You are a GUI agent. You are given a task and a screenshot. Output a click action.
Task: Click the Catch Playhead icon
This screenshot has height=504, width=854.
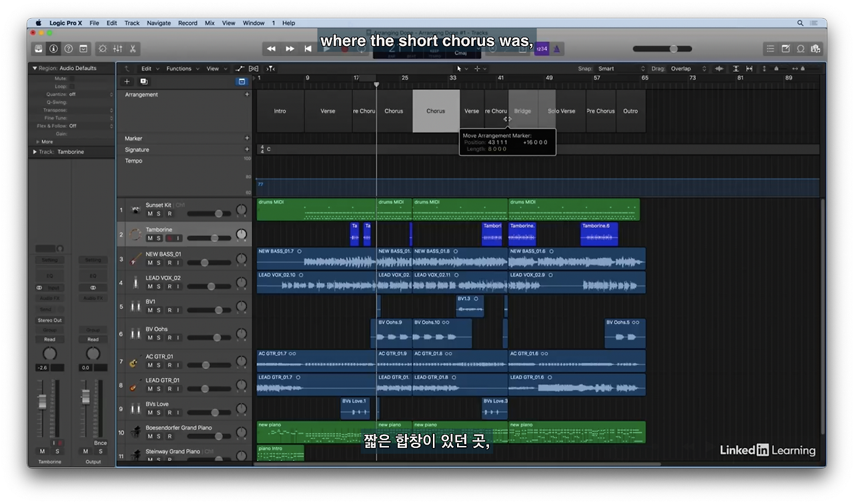coord(270,69)
